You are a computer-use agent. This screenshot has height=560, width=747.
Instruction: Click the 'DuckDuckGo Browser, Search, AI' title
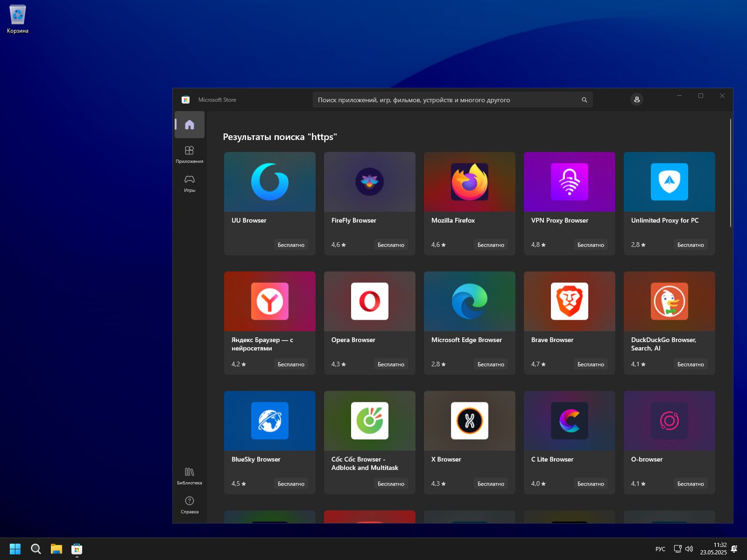coord(663,344)
